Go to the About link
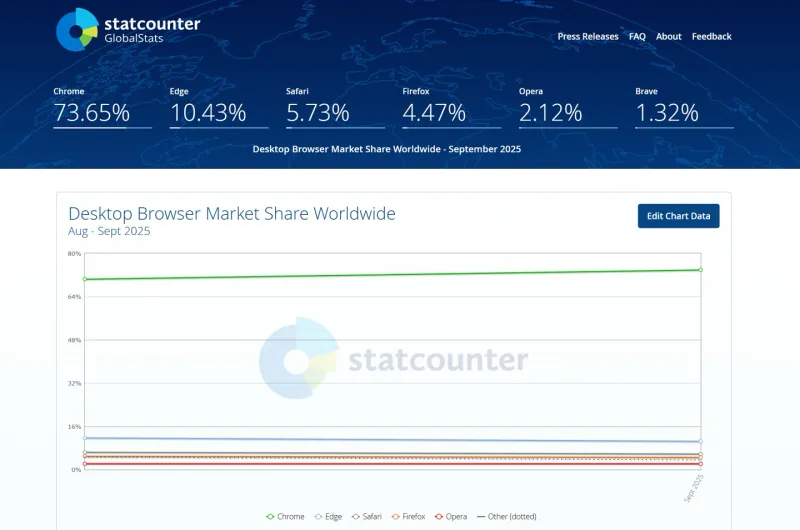Screen dimensions: 800x530 tap(669, 37)
